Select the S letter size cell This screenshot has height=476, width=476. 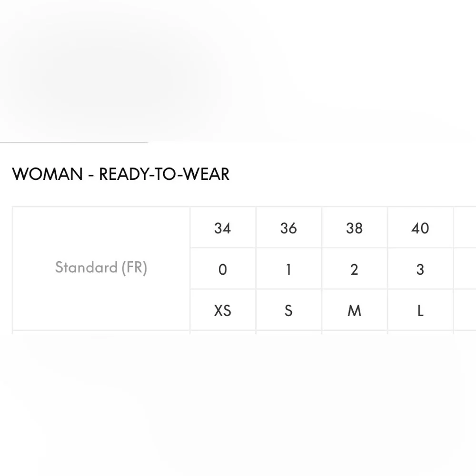point(288,311)
